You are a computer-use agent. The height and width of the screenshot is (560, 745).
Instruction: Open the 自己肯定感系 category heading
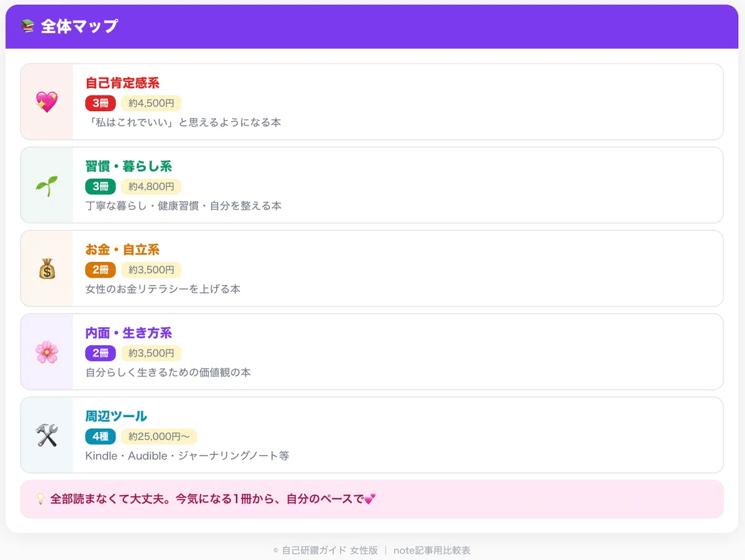pos(122,83)
